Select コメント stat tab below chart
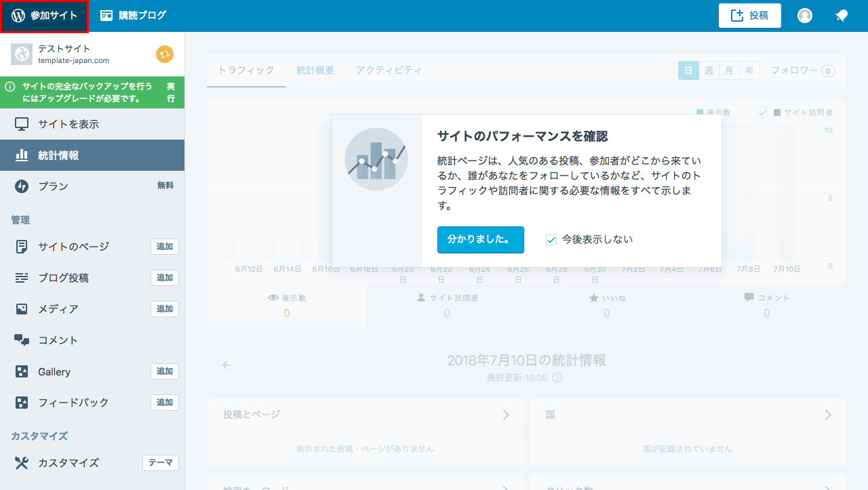Image resolution: width=868 pixels, height=490 pixels. (x=767, y=306)
